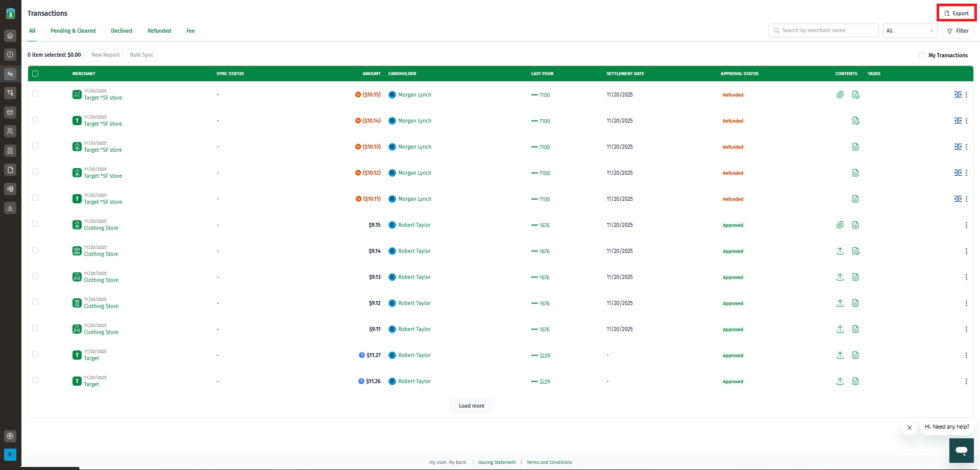Open the download icon in the sidebar
This screenshot has height=470, width=980.
10,208
